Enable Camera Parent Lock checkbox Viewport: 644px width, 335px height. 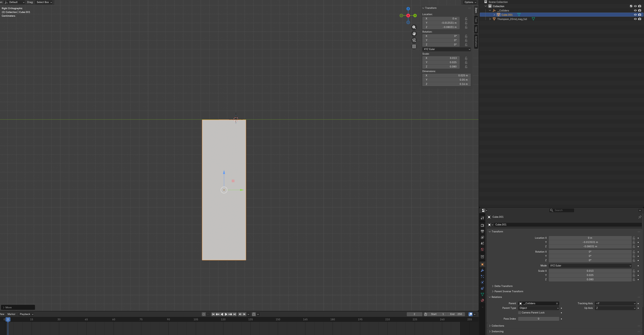point(520,313)
